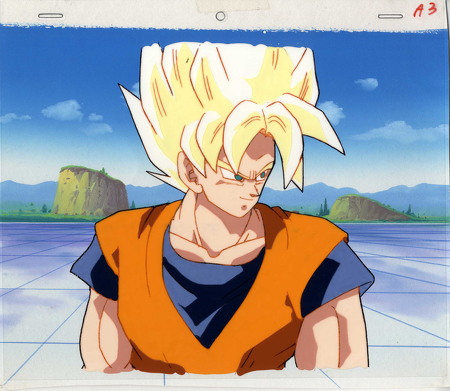Click the cluster of trees near right hill
The height and width of the screenshot is (391, 450).
point(324,208)
